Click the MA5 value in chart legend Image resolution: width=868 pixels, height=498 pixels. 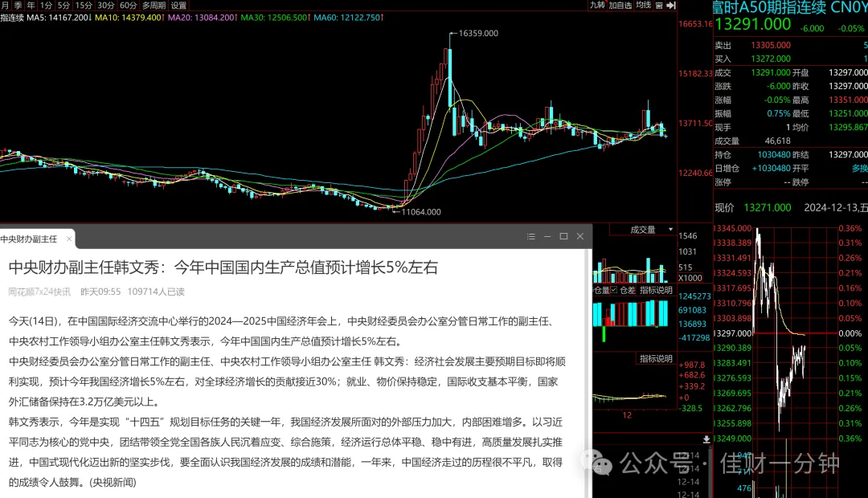59,17
